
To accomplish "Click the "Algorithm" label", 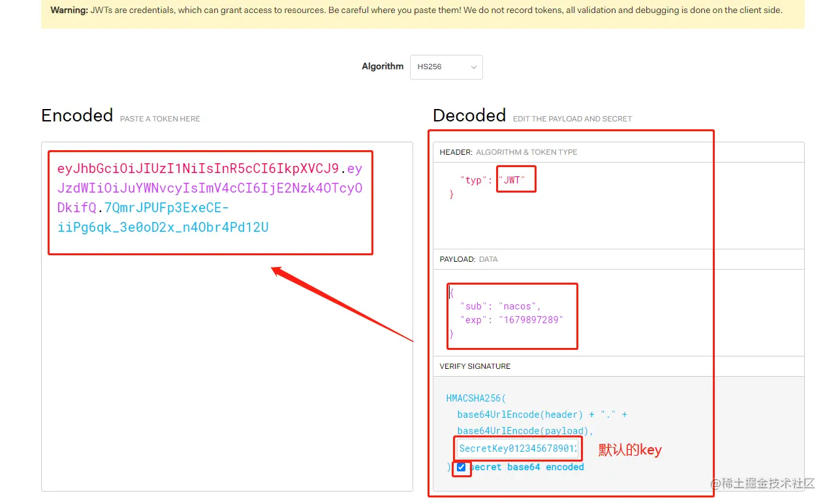I will point(383,67).
